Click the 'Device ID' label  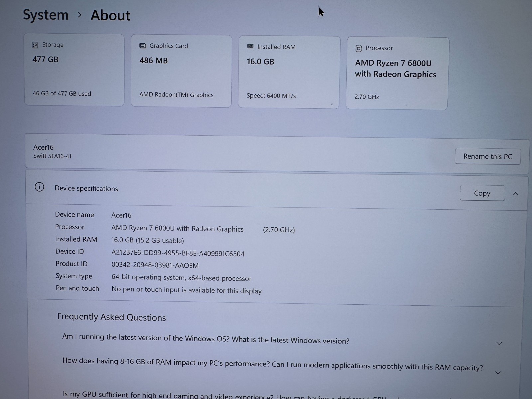pos(69,251)
